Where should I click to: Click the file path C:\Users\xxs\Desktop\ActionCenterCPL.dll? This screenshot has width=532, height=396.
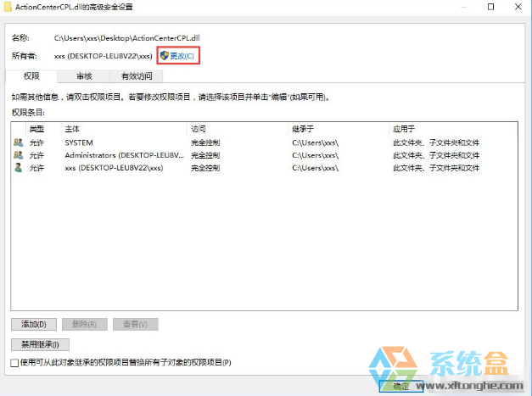127,38
